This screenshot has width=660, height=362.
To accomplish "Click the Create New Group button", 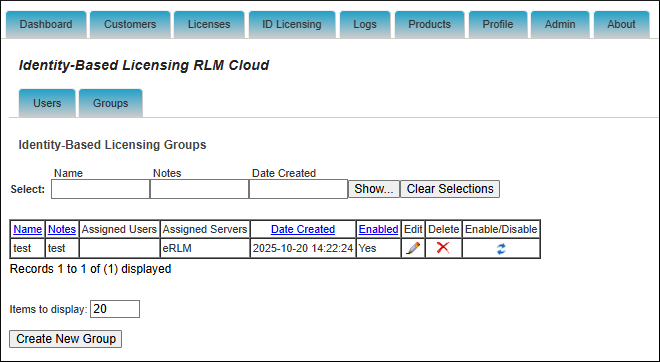I will [x=66, y=339].
